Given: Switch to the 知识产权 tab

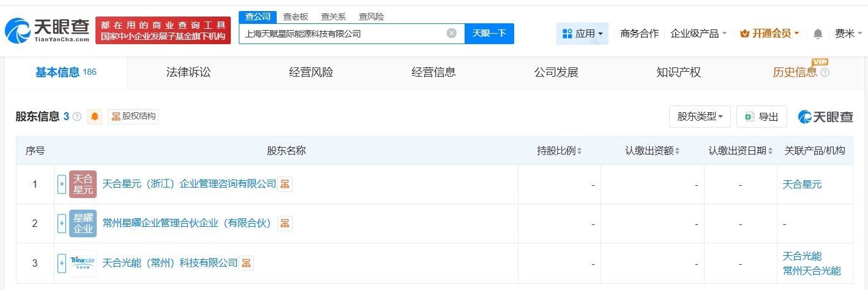Looking at the screenshot, I should 678,72.
